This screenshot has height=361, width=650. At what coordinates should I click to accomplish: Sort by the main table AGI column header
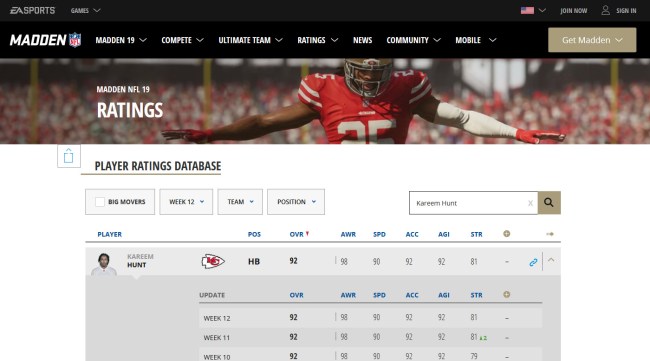pyautogui.click(x=444, y=234)
